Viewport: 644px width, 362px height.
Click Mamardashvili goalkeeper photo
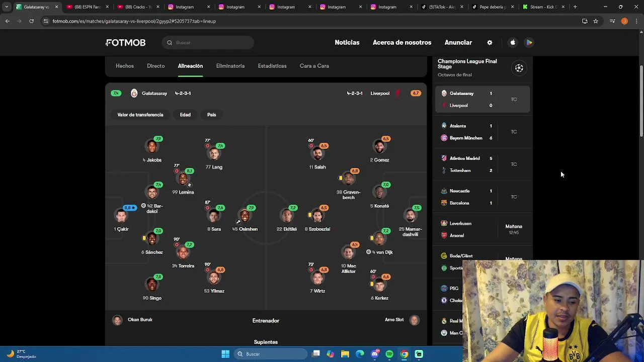click(411, 216)
